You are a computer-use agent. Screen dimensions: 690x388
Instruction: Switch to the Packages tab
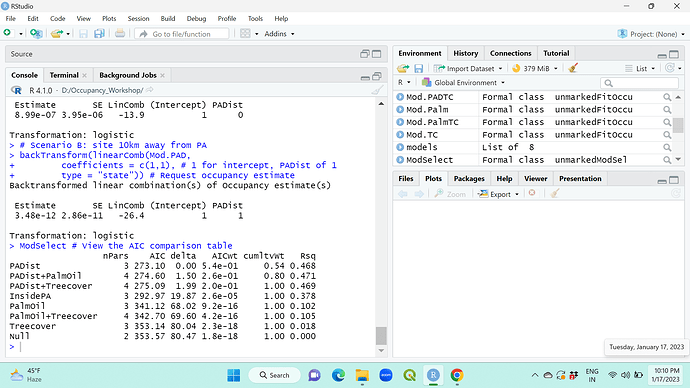[469, 179]
